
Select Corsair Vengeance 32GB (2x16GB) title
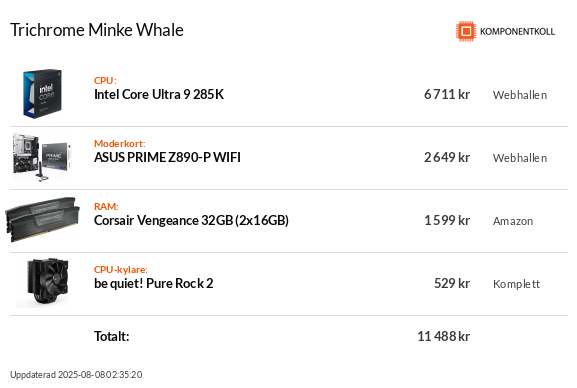(191, 221)
